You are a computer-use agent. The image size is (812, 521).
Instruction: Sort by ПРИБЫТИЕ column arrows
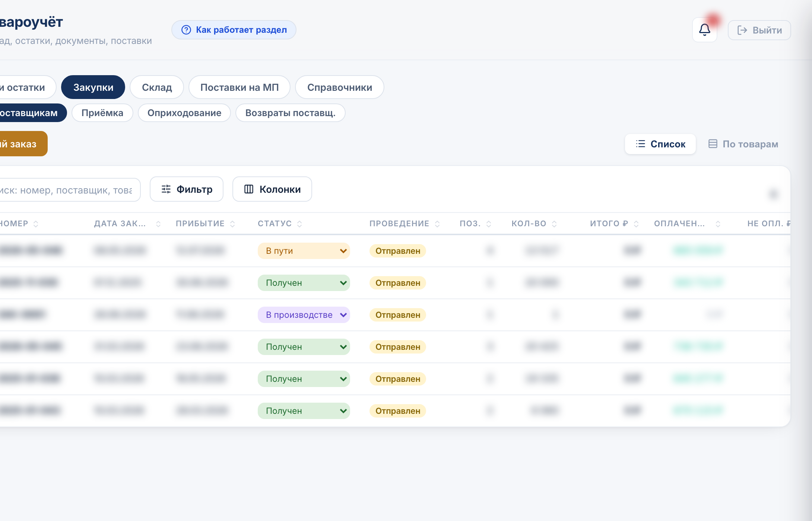232,224
